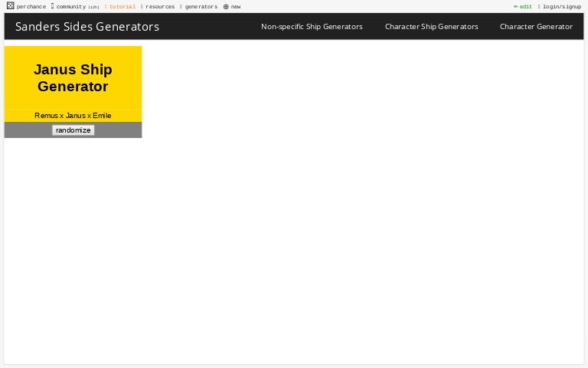Click the plus icon beside new

pyautogui.click(x=226, y=7)
